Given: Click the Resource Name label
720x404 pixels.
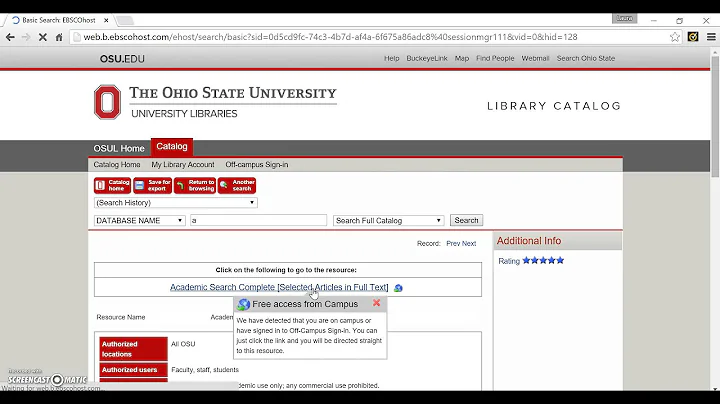Looking at the screenshot, I should 121,317.
